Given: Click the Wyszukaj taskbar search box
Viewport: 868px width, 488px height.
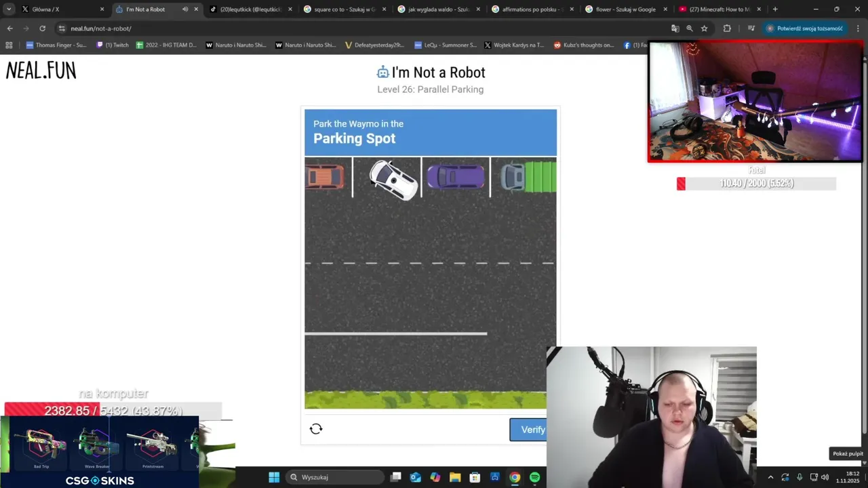Looking at the screenshot, I should [334, 477].
